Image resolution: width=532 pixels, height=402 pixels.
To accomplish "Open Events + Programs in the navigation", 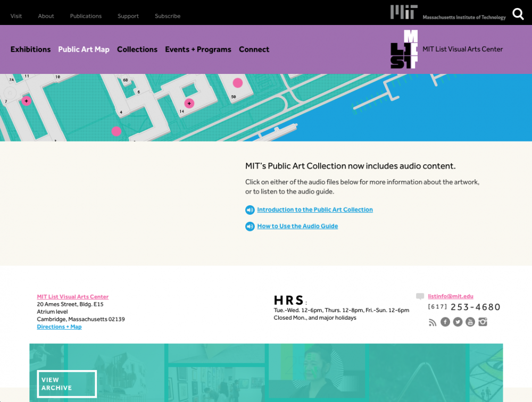I will click(198, 49).
